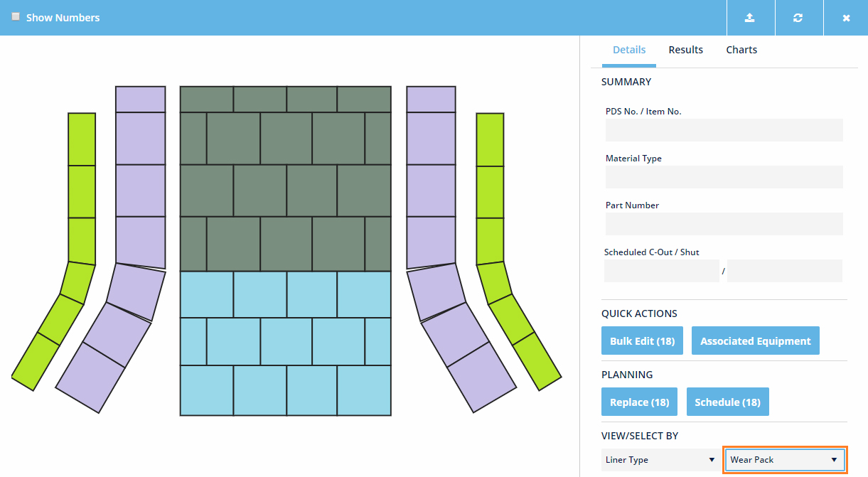Click the Replace (18) button
The image size is (868, 477).
[640, 402]
